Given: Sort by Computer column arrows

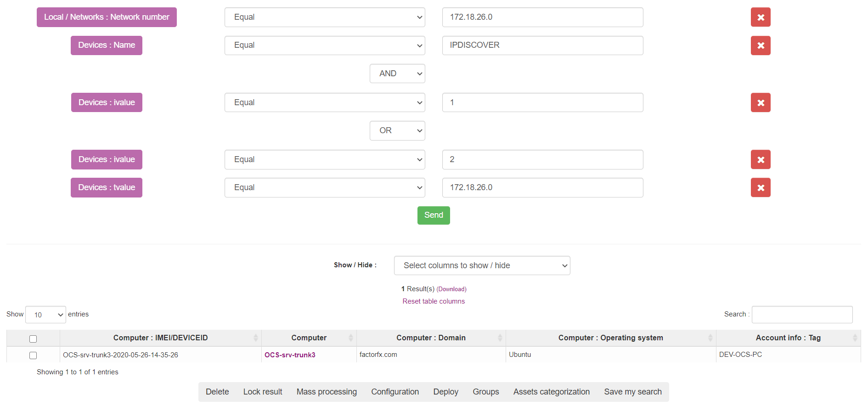Looking at the screenshot, I should point(350,338).
